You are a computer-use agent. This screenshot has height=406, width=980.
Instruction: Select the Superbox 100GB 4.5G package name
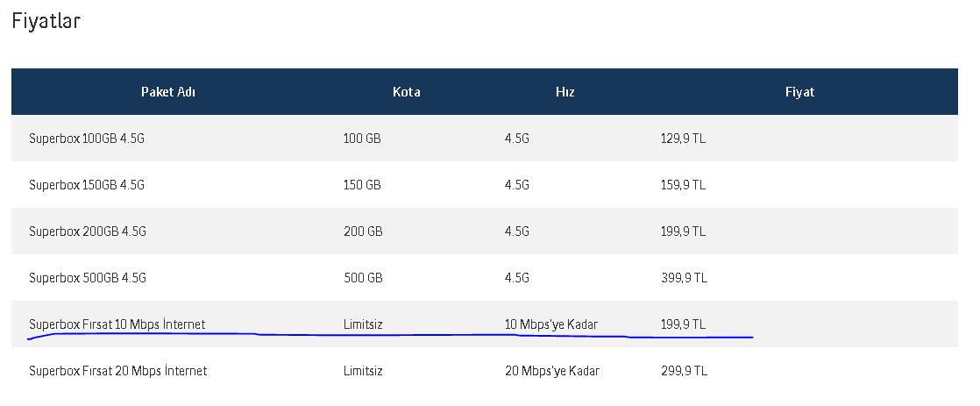[x=86, y=139]
